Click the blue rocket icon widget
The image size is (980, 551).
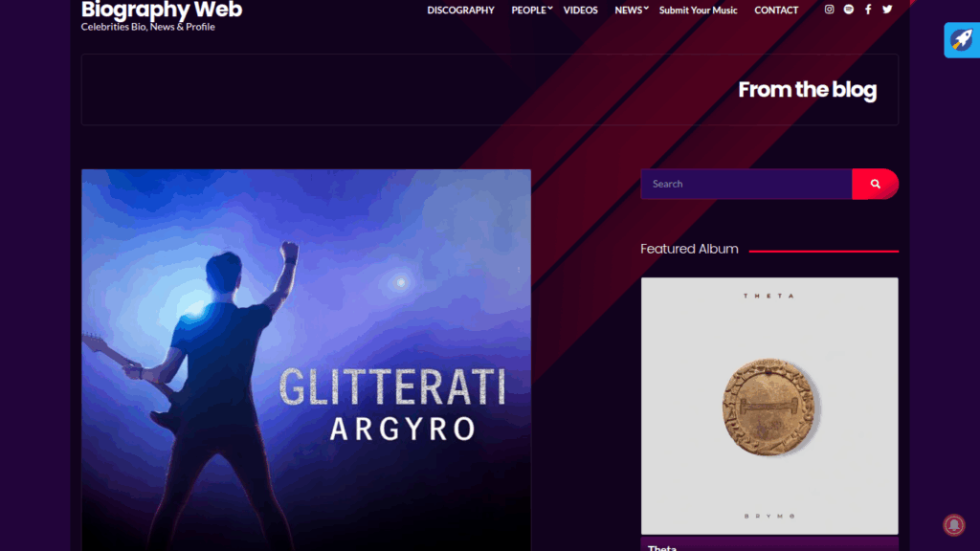961,40
